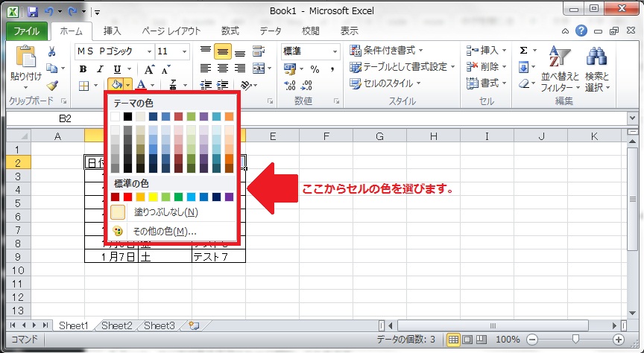Decrease indent of cell contents
The width and height of the screenshot is (644, 353).
[x=206, y=85]
